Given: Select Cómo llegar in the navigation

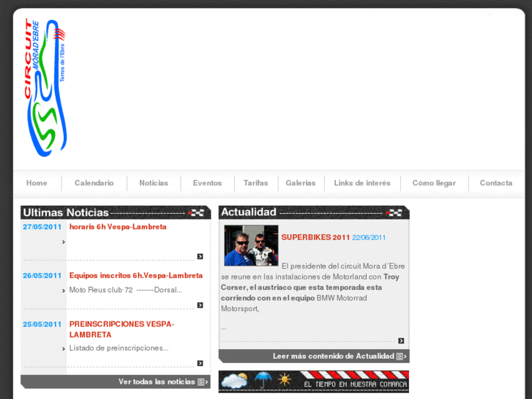Looking at the screenshot, I should click(434, 183).
